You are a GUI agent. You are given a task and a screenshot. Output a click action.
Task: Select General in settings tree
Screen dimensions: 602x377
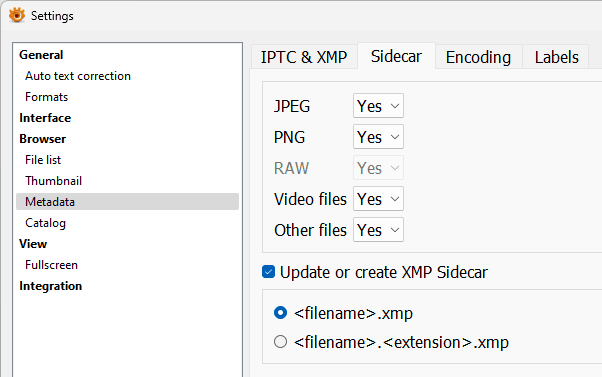(41, 55)
